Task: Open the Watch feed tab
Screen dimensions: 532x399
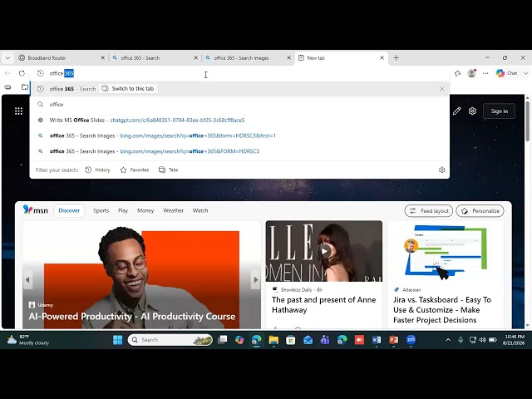Action: pos(200,210)
